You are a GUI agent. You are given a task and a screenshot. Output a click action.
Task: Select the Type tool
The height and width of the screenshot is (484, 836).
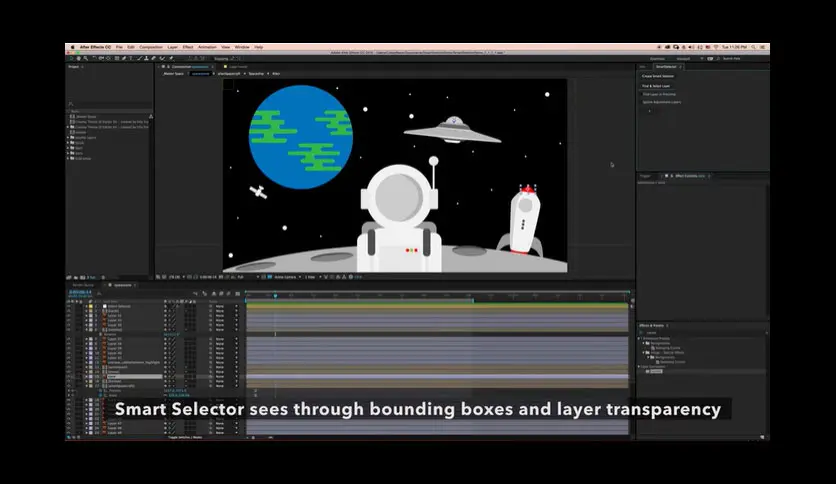pyautogui.click(x=131, y=59)
